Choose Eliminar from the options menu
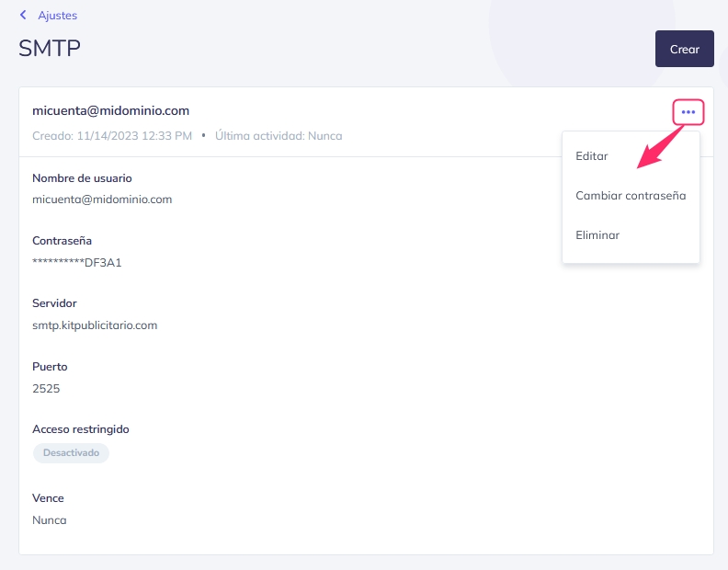 click(x=597, y=235)
